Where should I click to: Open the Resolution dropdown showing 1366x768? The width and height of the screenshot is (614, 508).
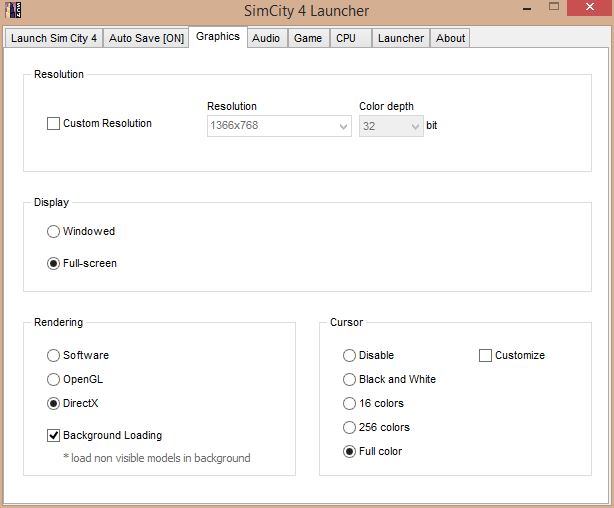coord(279,126)
